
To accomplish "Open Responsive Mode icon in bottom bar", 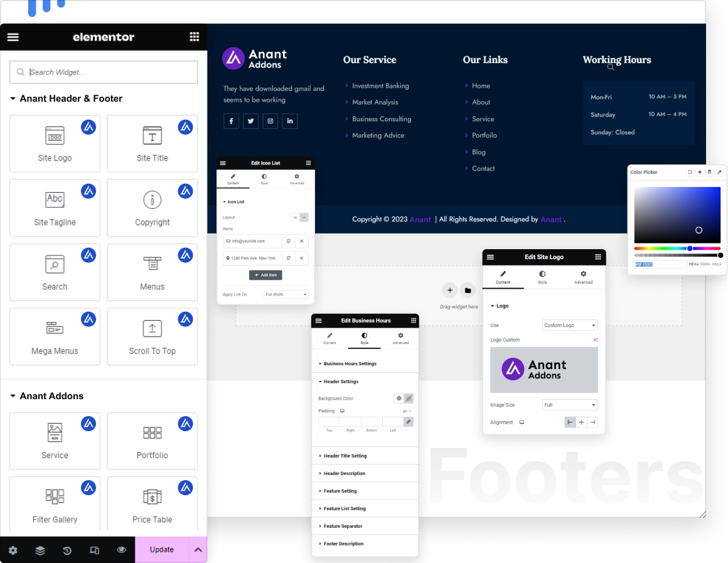I will (94, 550).
